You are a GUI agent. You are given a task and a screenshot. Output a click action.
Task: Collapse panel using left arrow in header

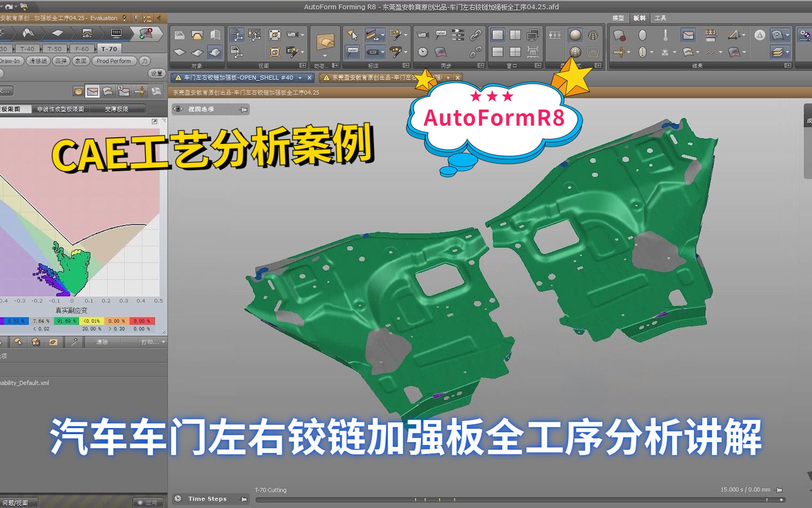(159, 18)
